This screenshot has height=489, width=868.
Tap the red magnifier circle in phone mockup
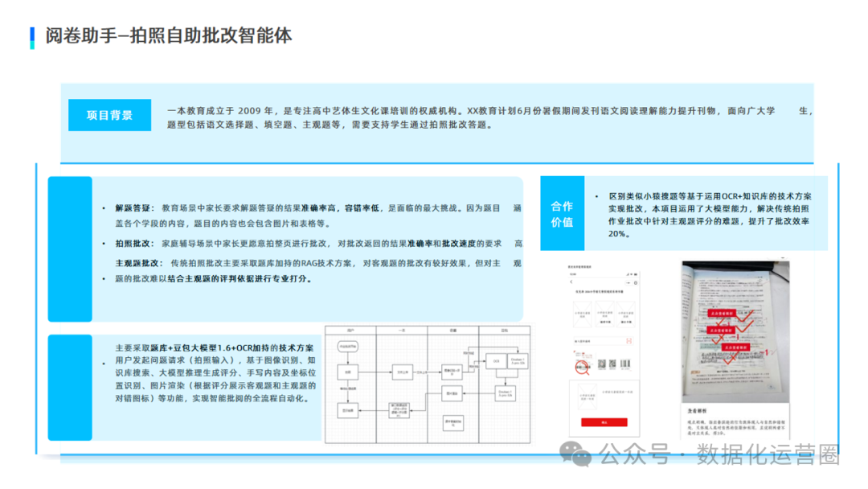pos(581,367)
